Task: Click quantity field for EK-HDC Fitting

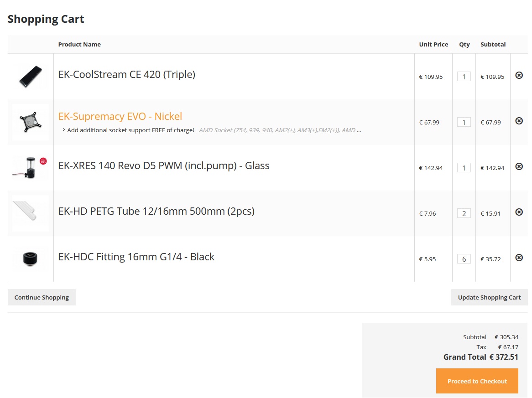Action: 464,259
